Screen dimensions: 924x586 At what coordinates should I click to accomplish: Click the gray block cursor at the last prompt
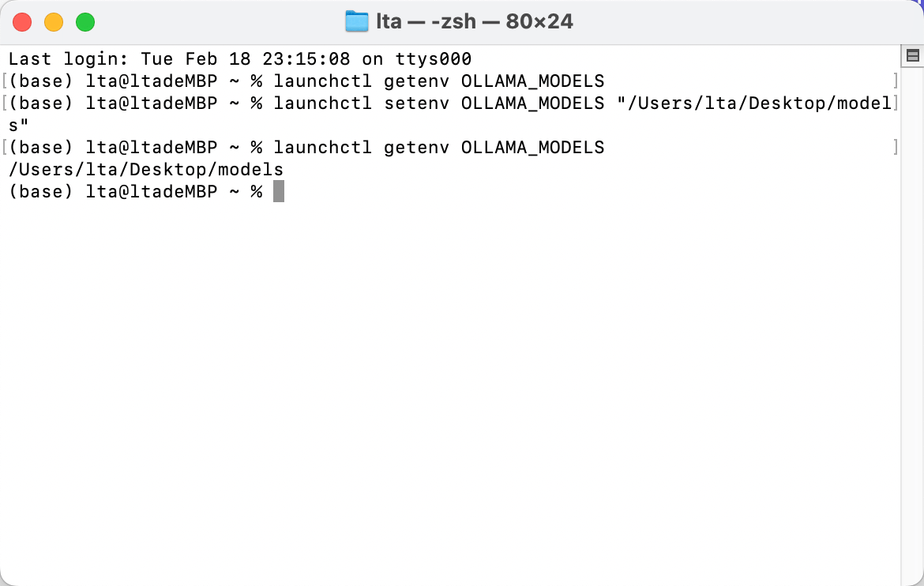[279, 191]
